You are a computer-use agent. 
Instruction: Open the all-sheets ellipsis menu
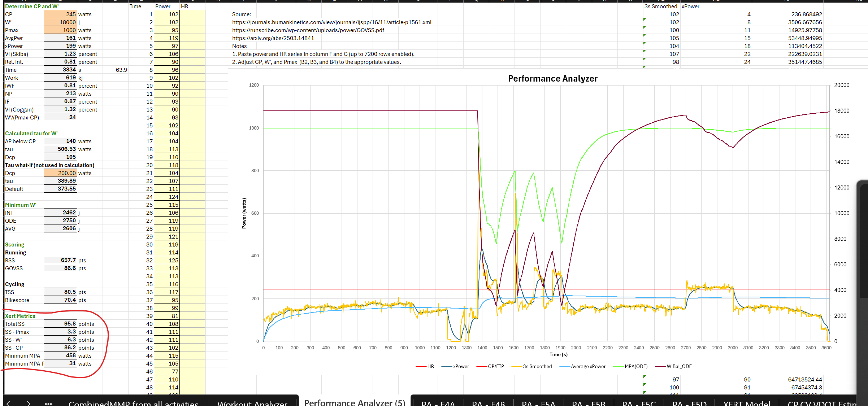click(x=48, y=403)
